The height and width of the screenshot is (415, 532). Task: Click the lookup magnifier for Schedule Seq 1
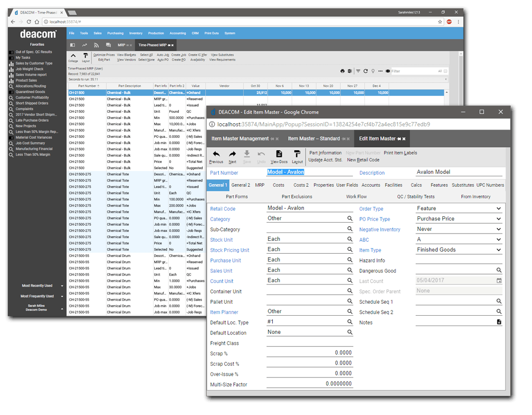click(499, 301)
